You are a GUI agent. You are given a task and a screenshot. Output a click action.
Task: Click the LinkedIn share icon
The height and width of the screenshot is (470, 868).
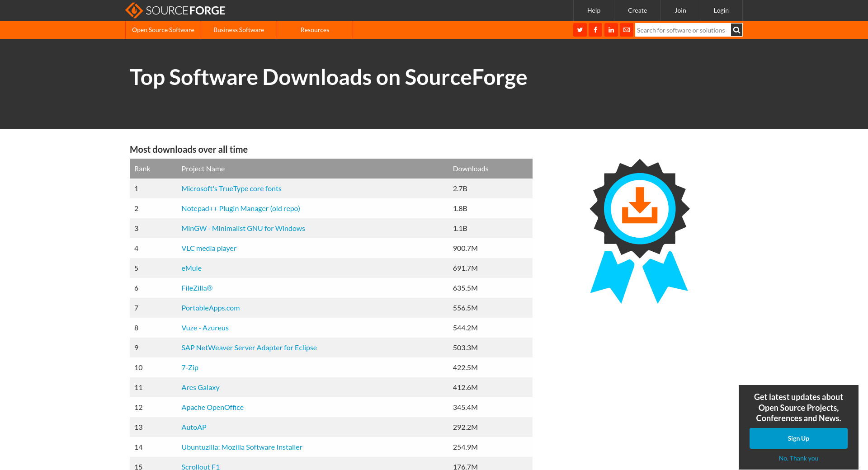(x=611, y=30)
